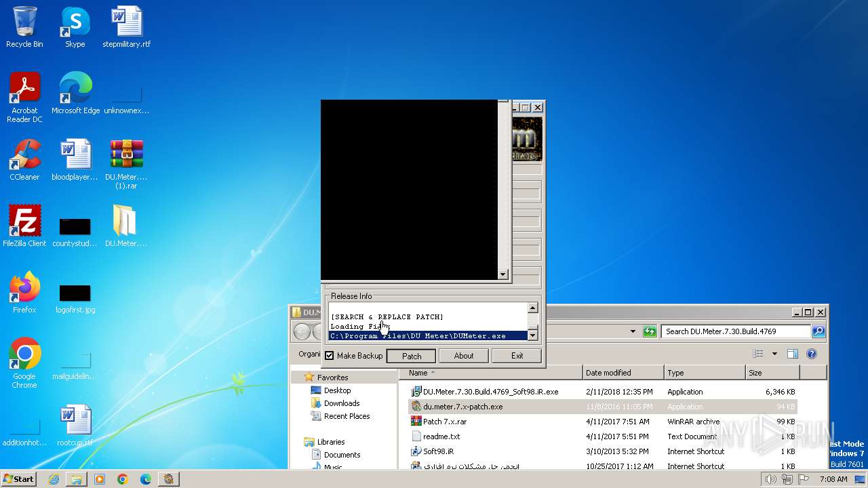Click the Start button

click(19, 479)
